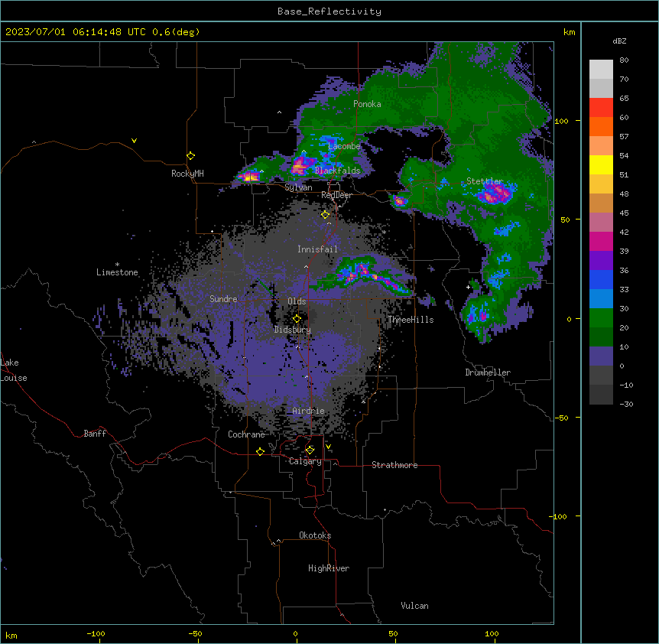The width and height of the screenshot is (659, 644).
Task: Click the 80 value on dBZ scale
Action: (x=624, y=60)
